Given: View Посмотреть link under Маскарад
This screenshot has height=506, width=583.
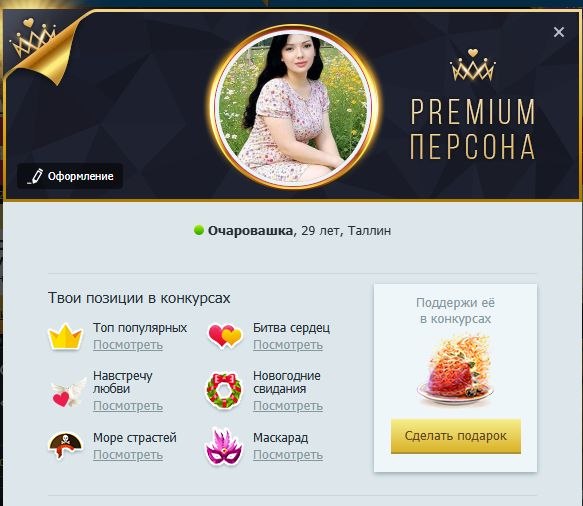Looking at the screenshot, I should pos(288,455).
